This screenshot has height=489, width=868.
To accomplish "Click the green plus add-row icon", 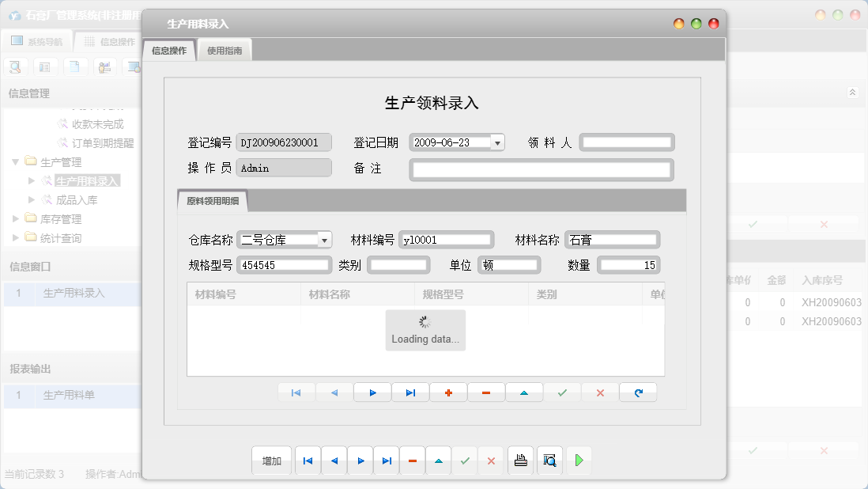I will click(448, 392).
